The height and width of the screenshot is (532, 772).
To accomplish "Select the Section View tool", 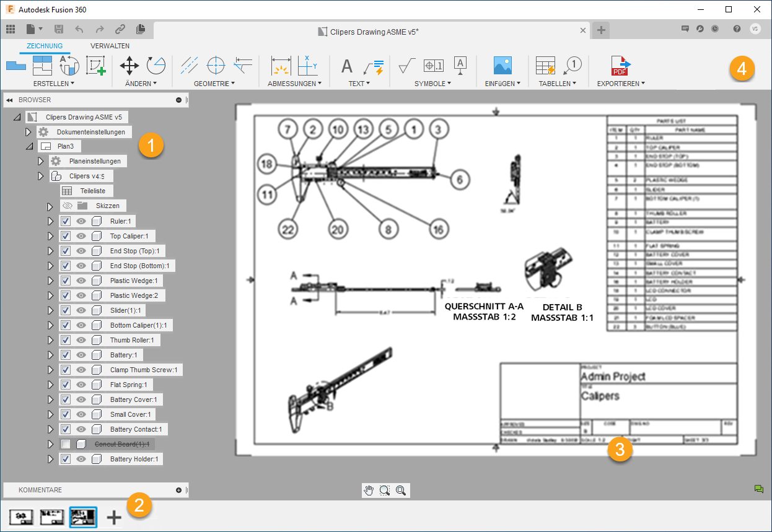I will 69,65.
